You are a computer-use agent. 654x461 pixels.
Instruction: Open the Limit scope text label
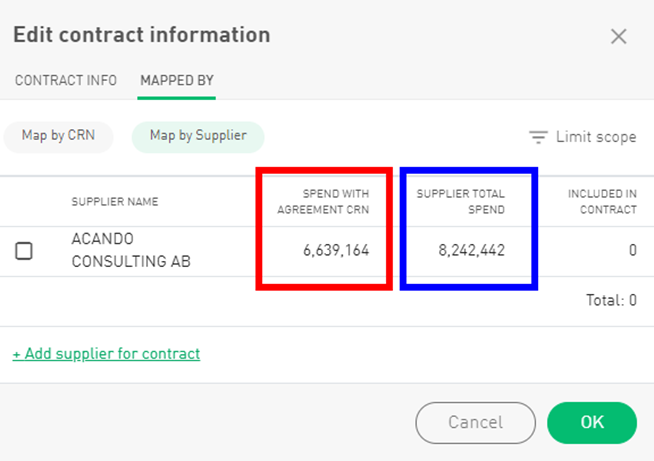pos(596,137)
